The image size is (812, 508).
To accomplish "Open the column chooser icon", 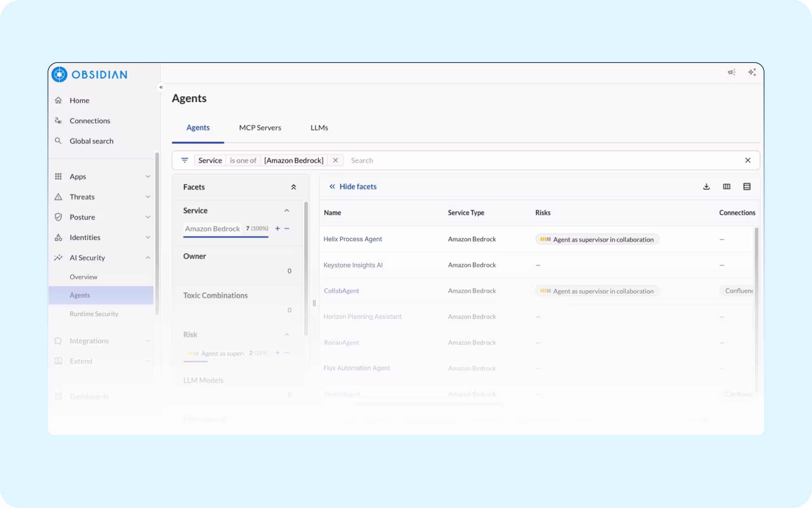I will tap(726, 186).
